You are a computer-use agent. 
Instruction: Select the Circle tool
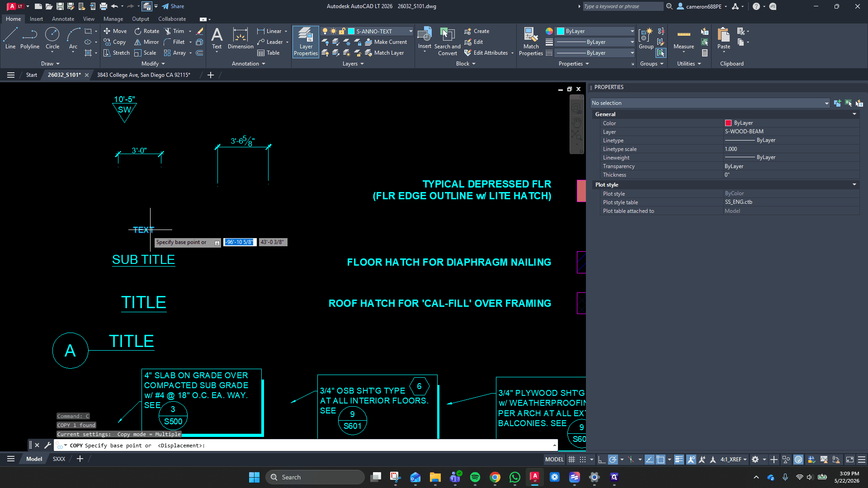(x=52, y=38)
